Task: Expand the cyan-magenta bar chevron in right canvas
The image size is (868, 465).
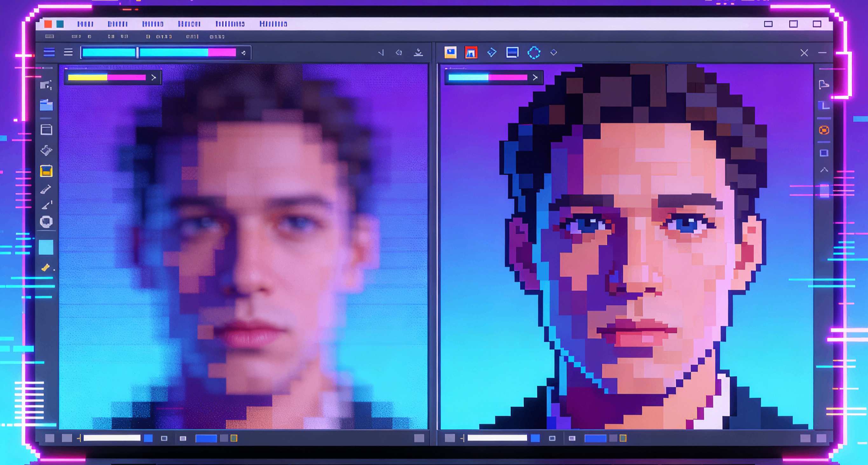Action: (535, 78)
